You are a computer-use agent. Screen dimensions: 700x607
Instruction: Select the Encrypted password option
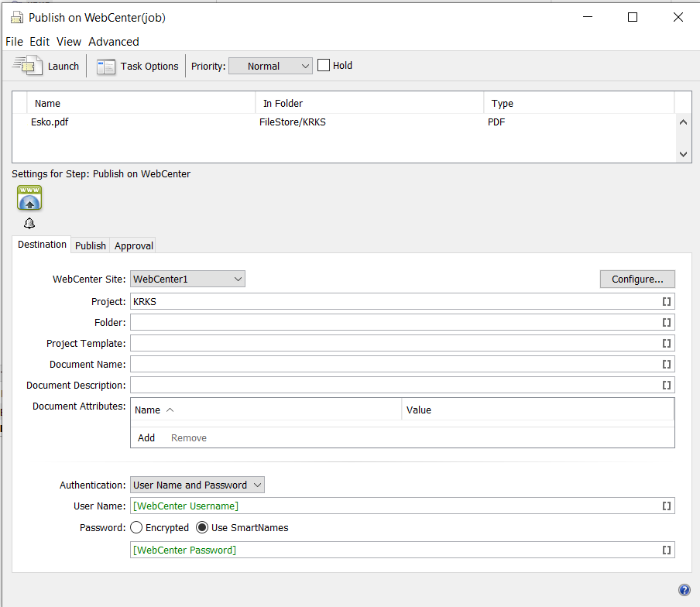(x=136, y=527)
